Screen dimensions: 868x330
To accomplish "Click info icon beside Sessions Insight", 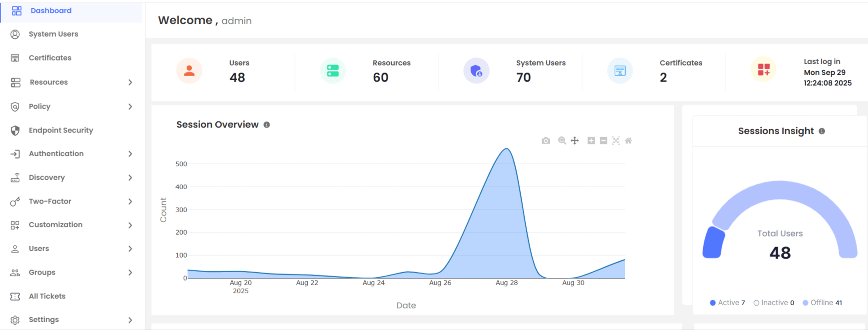I will pyautogui.click(x=822, y=131).
